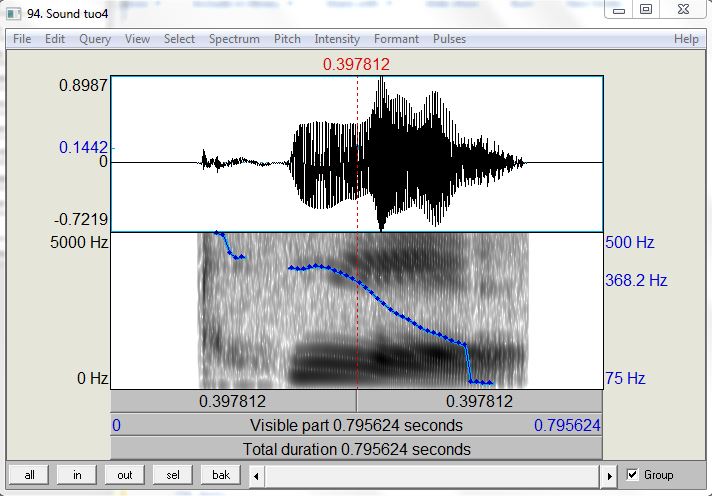Open the Formant menu
The height and width of the screenshot is (496, 712).
(396, 39)
